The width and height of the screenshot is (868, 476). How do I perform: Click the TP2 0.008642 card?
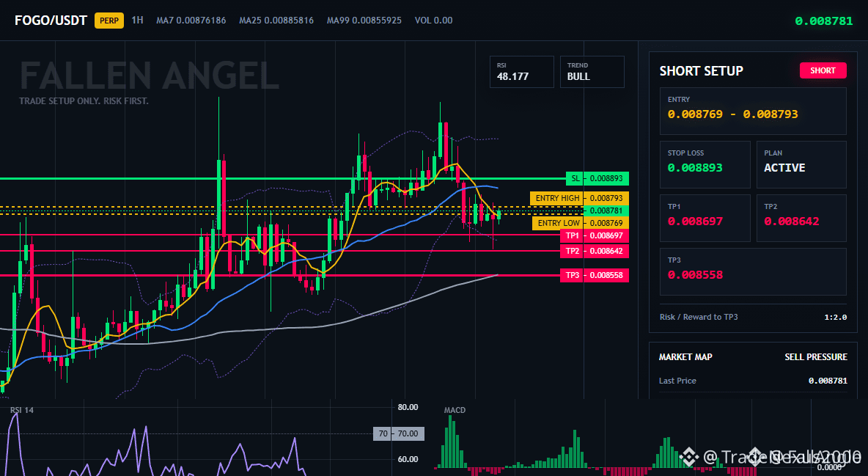[x=801, y=218]
